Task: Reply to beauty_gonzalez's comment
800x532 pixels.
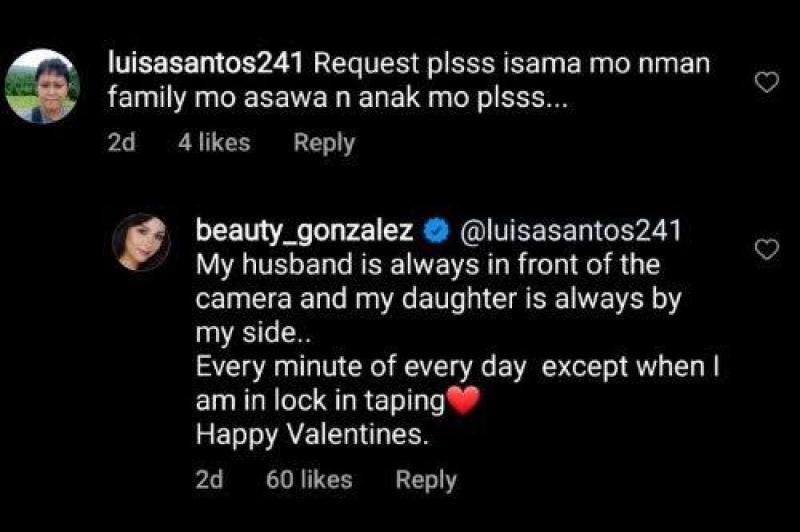Action: click(426, 479)
